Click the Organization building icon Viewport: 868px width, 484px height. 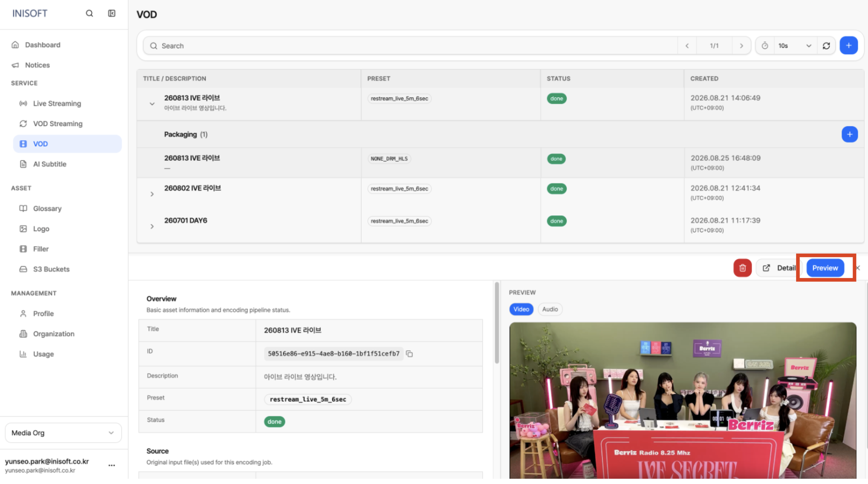point(23,334)
